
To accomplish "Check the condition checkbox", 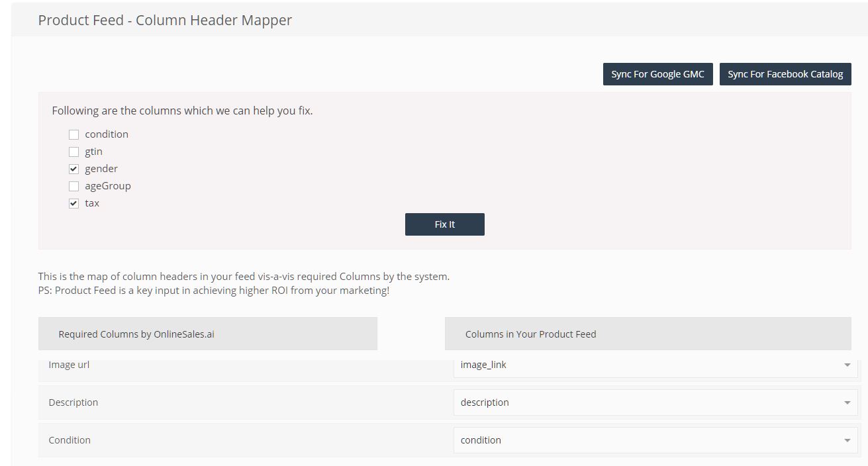I will (x=73, y=134).
